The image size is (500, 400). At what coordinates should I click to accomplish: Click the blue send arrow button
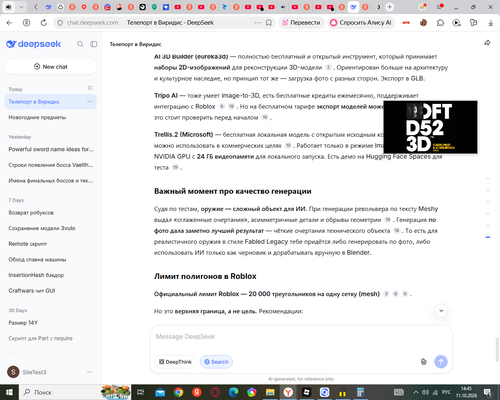(x=441, y=362)
